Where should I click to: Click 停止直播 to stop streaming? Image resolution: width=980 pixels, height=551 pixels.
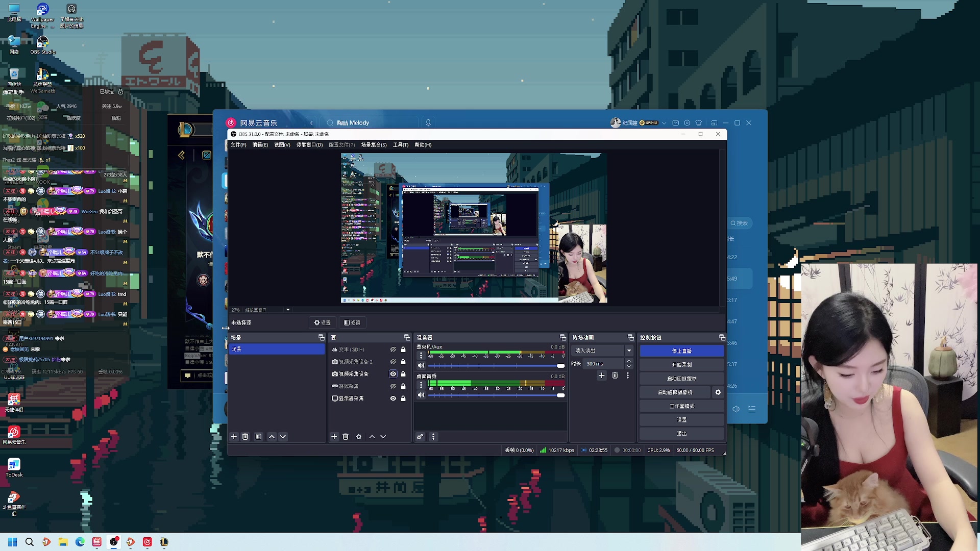681,351
